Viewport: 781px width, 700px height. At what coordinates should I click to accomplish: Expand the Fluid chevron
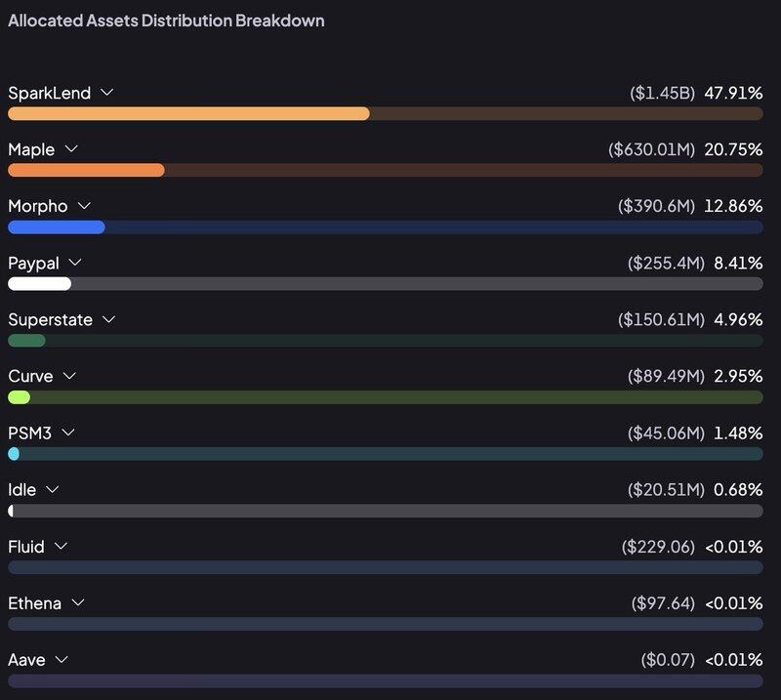pos(62,546)
